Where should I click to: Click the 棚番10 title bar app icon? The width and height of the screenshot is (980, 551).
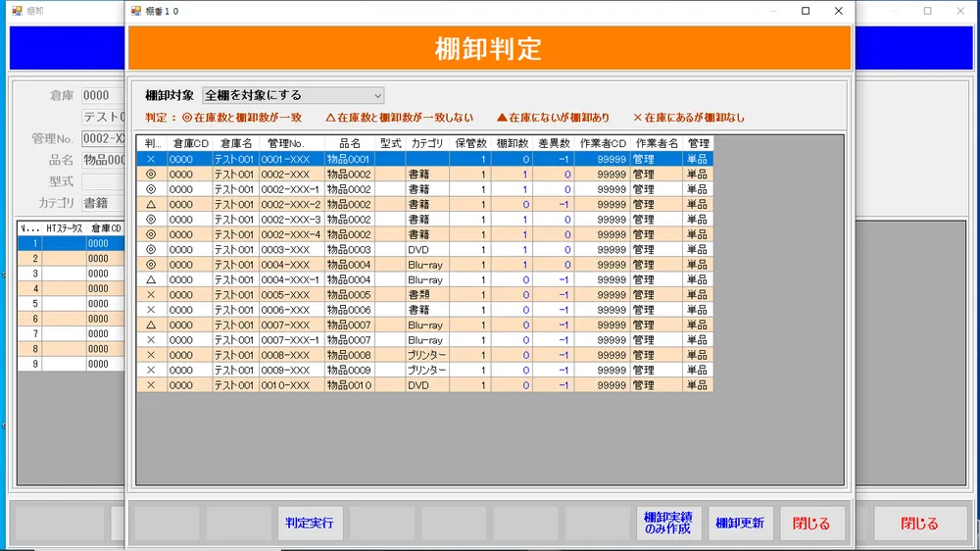(136, 11)
